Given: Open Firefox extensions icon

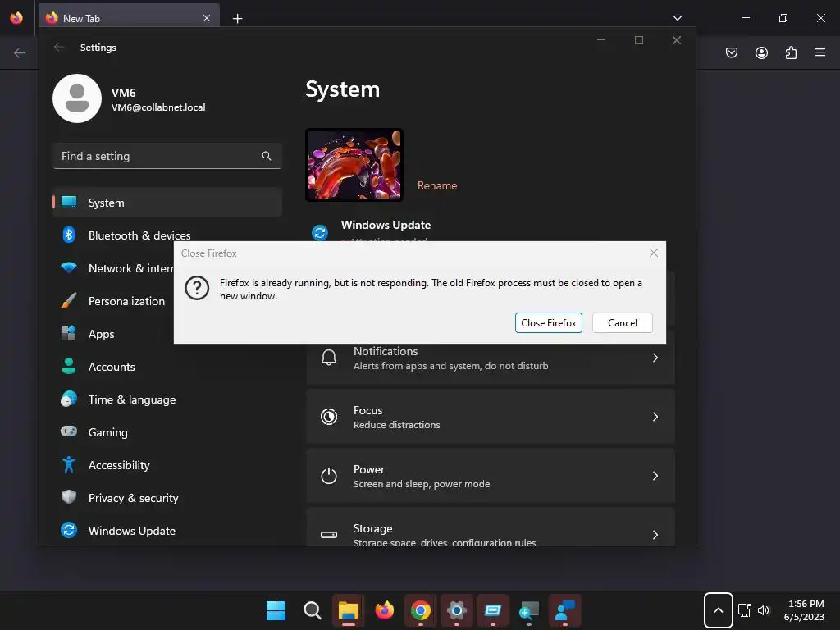Looking at the screenshot, I should pos(791,52).
